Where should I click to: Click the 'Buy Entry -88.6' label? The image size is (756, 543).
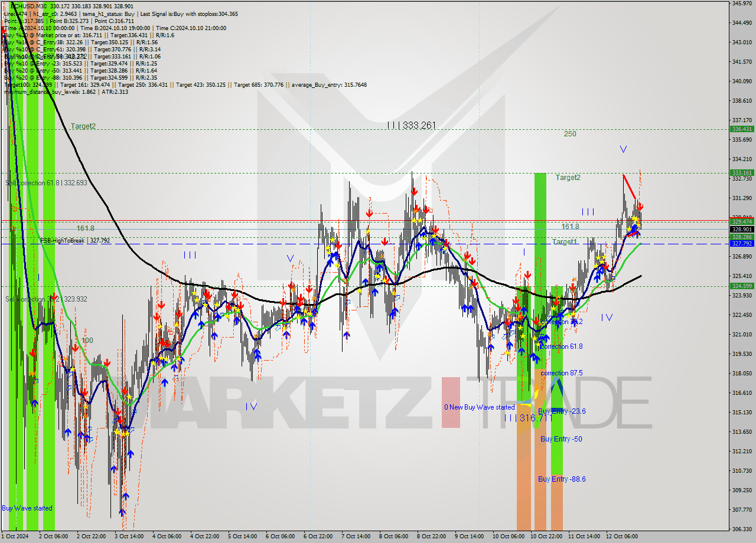(x=562, y=479)
